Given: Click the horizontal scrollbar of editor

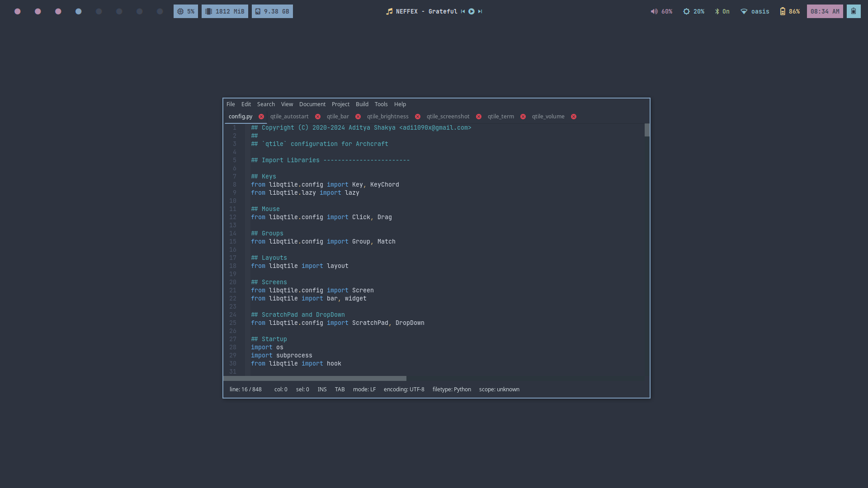Looking at the screenshot, I should [315, 379].
